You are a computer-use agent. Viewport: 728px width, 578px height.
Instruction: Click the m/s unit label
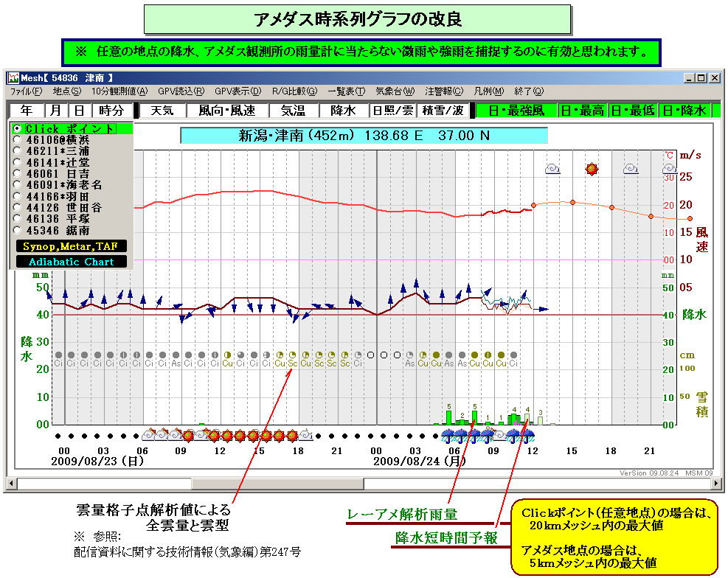[x=690, y=155]
